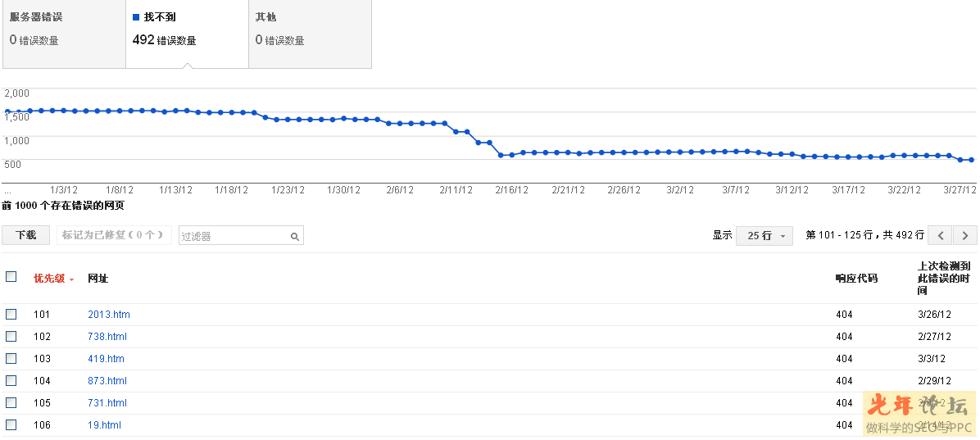The height and width of the screenshot is (440, 980).
Task: Select the 找不到 errors tab
Action: click(187, 34)
